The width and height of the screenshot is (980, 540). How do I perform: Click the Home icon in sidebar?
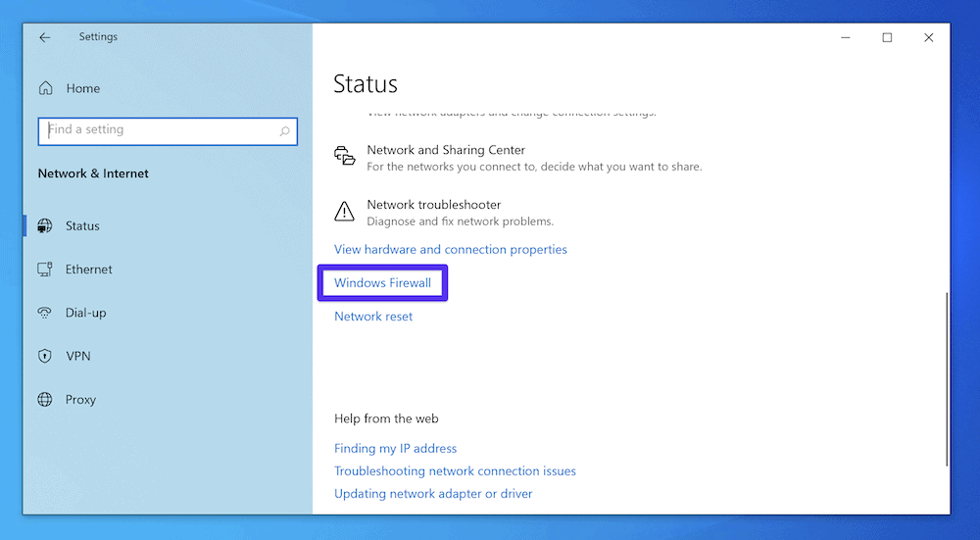[x=45, y=88]
